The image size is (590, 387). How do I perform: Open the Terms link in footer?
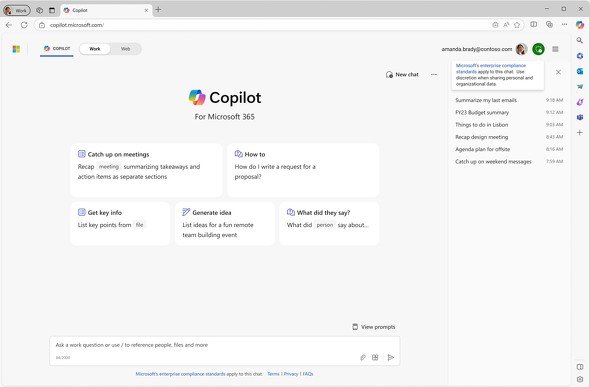tap(273, 374)
